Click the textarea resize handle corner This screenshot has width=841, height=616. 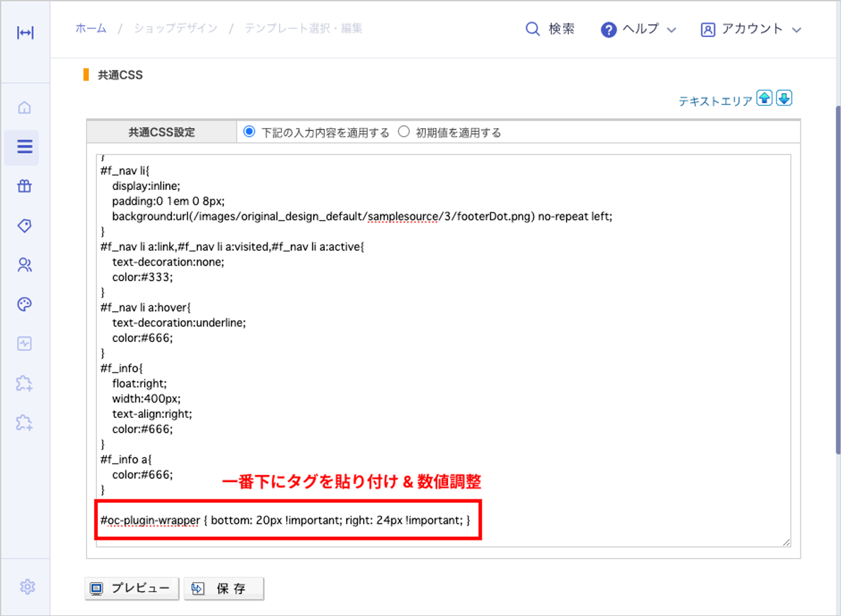tap(786, 542)
